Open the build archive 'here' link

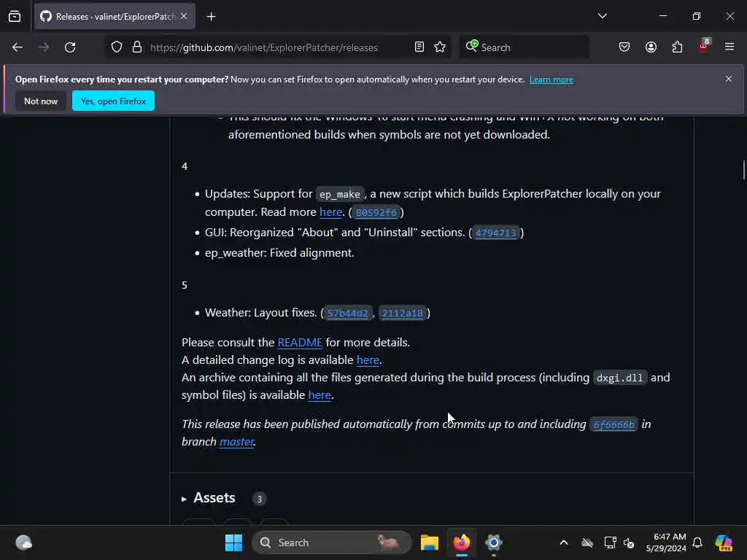(x=320, y=395)
